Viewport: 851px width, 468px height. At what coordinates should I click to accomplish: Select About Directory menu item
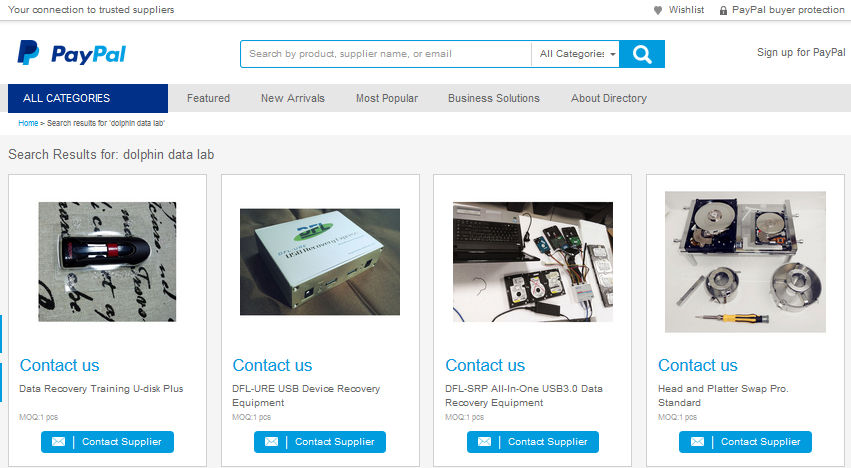coord(608,98)
